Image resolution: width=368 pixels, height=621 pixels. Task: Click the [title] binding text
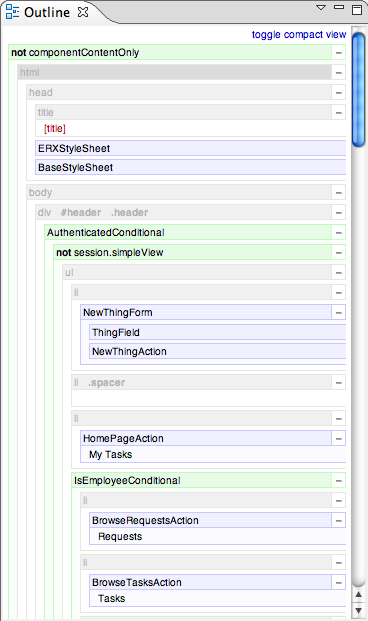point(55,129)
